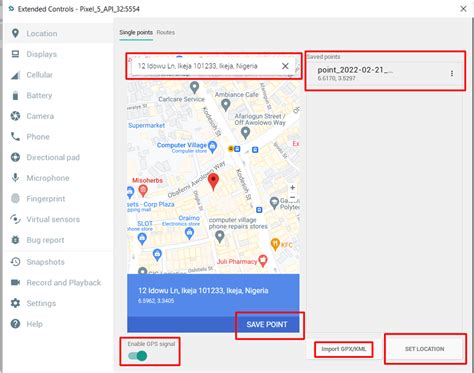Viewport: 474px width, 373px height.
Task: Open the Cellular signal icon
Action: pyautogui.click(x=15, y=75)
